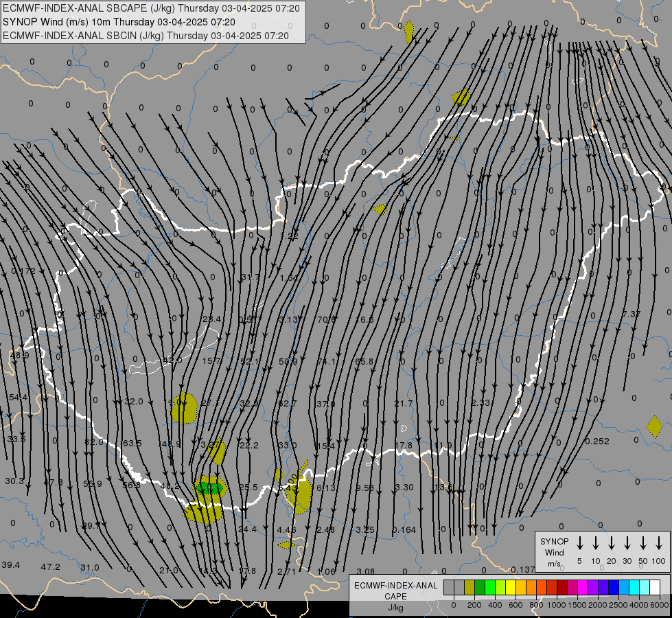Pick the dark red swatch left of 1500 label

click(x=562, y=587)
